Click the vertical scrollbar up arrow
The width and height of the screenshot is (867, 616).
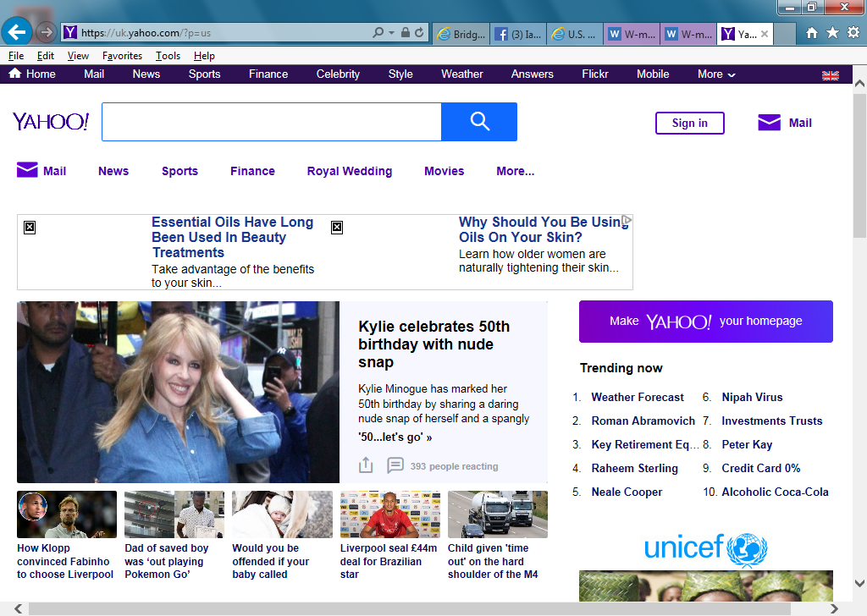860,84
